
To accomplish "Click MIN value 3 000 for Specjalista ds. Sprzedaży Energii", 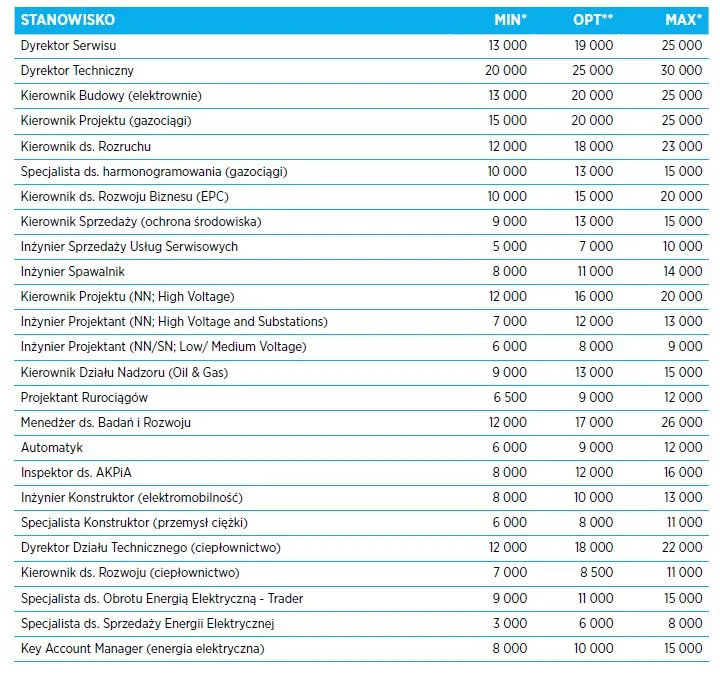I will (510, 623).
